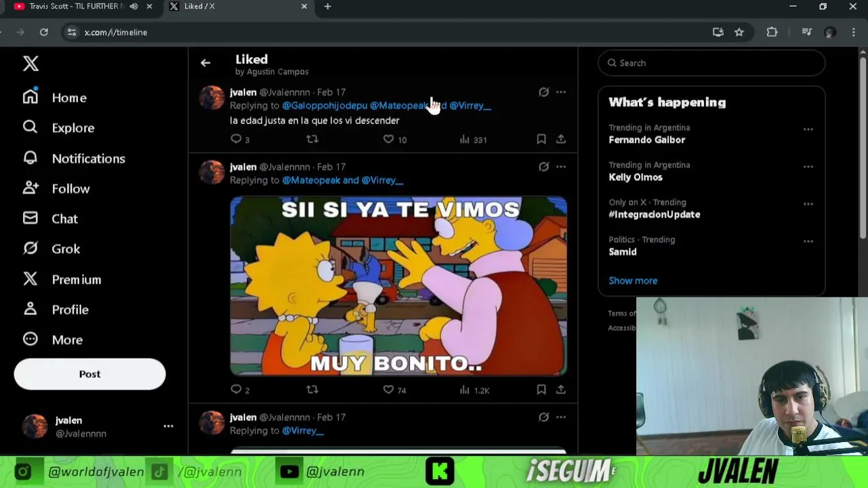Repost the Simpsons meme tweet

point(312,390)
